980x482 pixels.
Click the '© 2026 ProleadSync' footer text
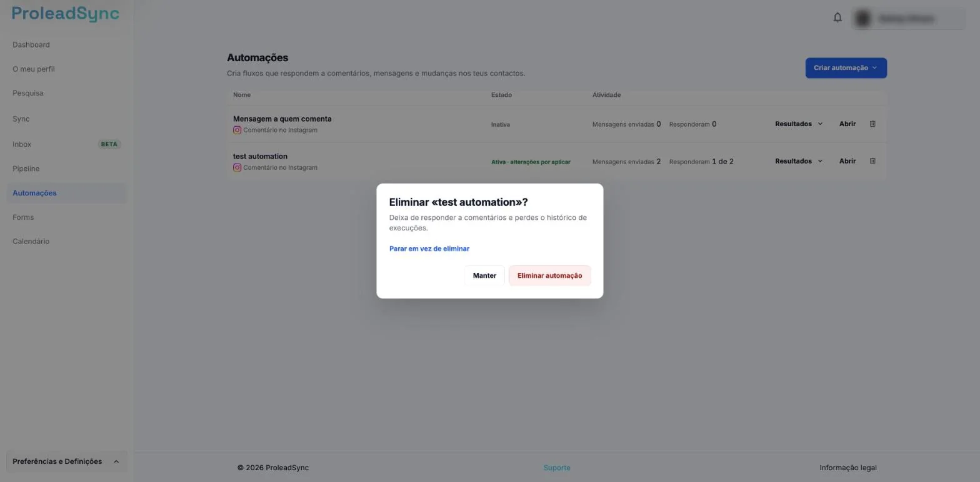(273, 468)
